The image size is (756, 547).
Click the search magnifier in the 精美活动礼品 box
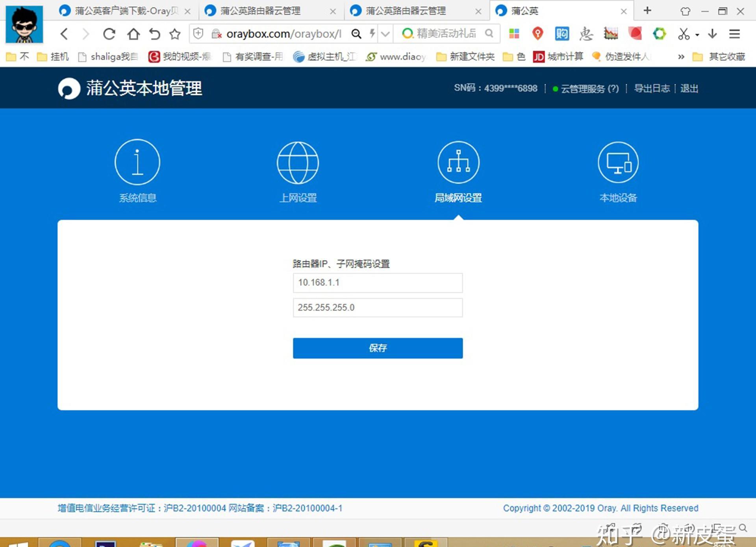pyautogui.click(x=489, y=33)
